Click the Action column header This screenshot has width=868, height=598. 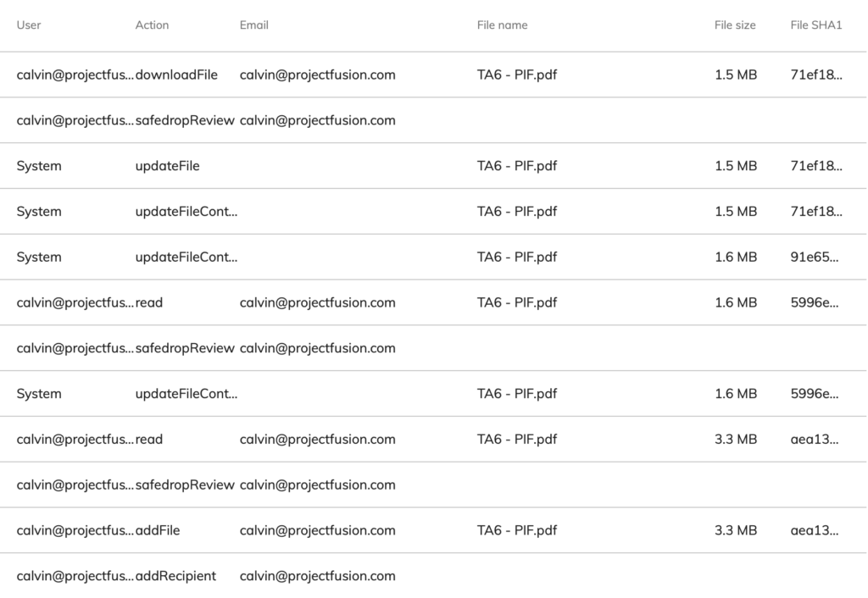(x=153, y=25)
